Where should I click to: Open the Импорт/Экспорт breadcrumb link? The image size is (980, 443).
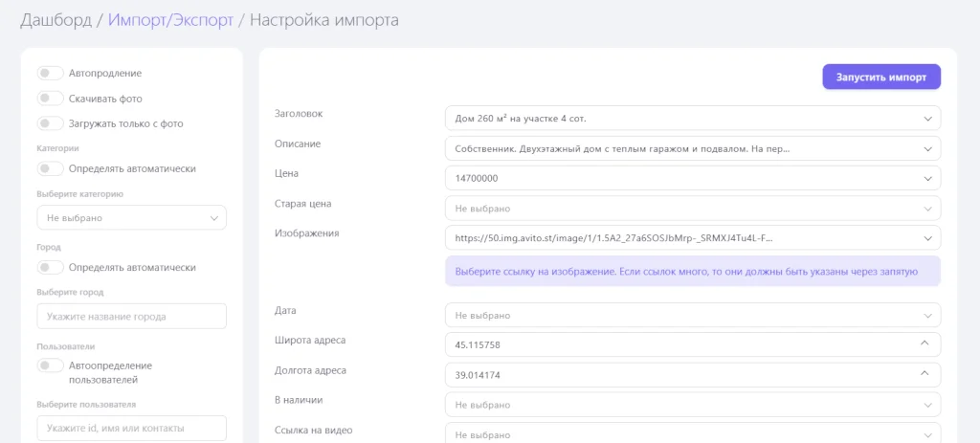pyautogui.click(x=170, y=20)
